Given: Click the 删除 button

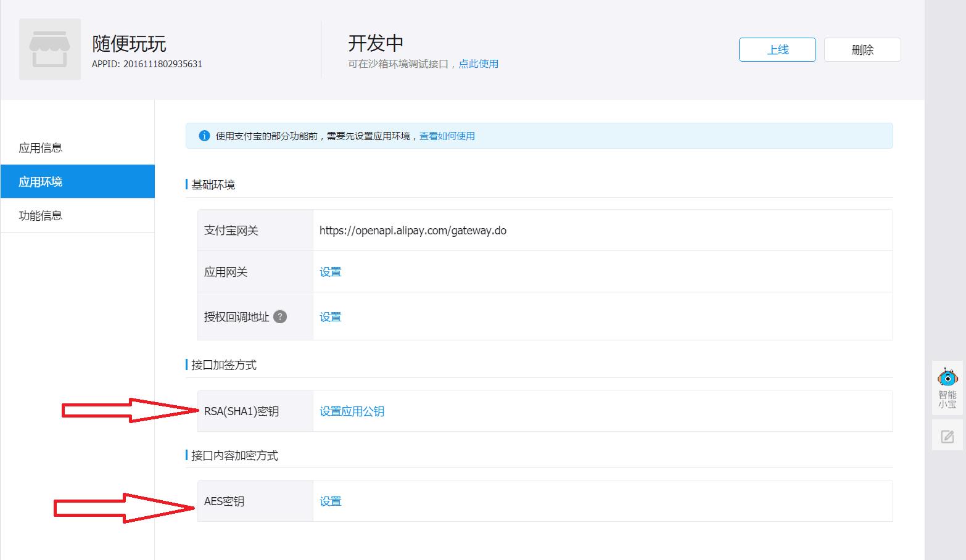Looking at the screenshot, I should pos(862,49).
